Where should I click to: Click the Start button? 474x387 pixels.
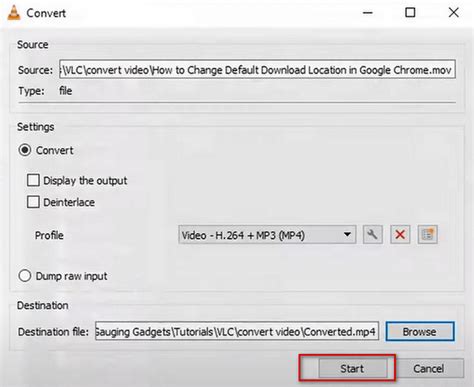tap(353, 368)
